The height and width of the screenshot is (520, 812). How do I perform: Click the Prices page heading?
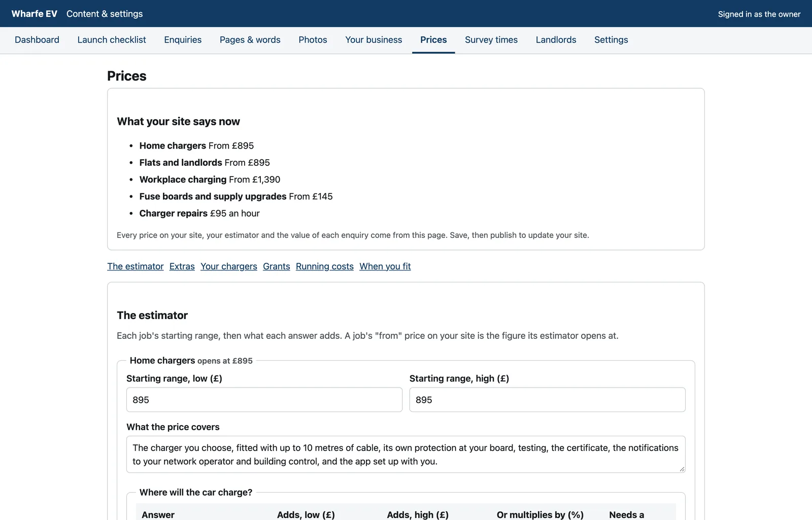pyautogui.click(x=127, y=76)
